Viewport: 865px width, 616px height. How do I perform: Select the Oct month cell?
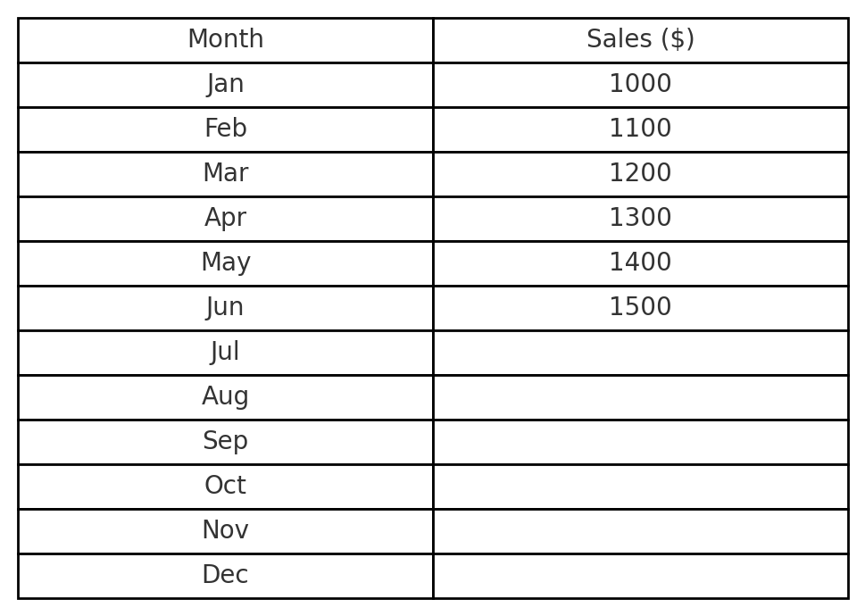point(225,487)
